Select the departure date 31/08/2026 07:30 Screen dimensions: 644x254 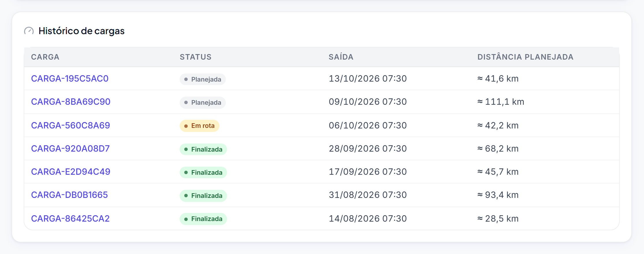[x=368, y=195]
